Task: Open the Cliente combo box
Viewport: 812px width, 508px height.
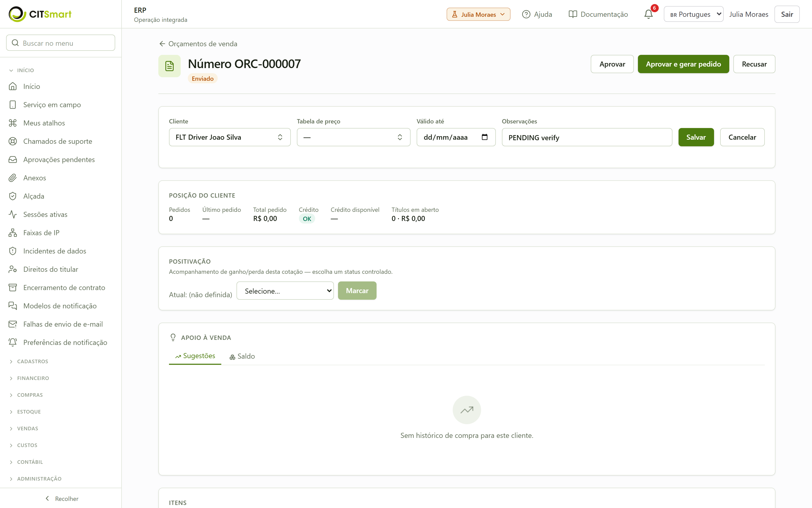Action: click(x=229, y=137)
